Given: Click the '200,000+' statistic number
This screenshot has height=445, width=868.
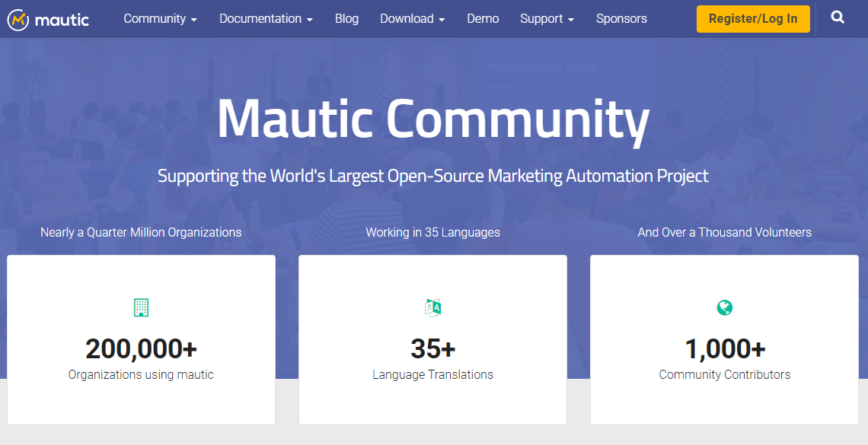Looking at the screenshot, I should pyautogui.click(x=141, y=349).
